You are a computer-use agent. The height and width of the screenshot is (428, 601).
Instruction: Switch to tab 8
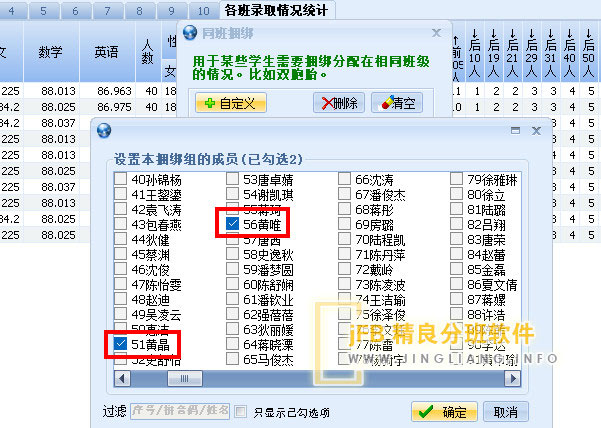point(140,11)
